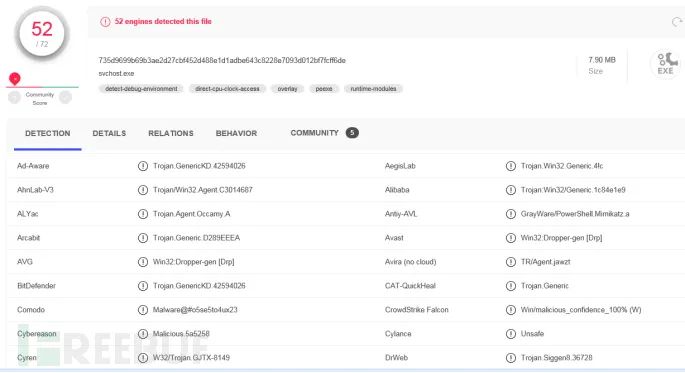This screenshot has width=685, height=373.
Task: Click the Unsafe Cylance result
Action: (x=532, y=334)
